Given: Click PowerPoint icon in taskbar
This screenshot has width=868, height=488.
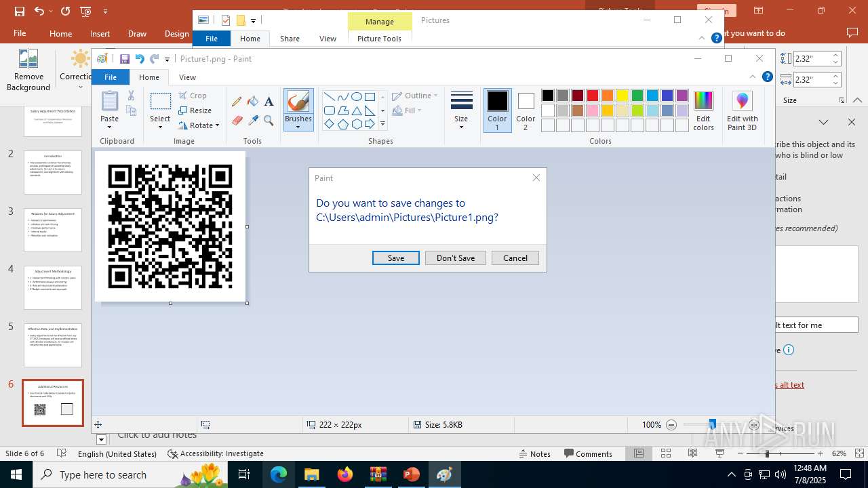Looking at the screenshot, I should (412, 474).
